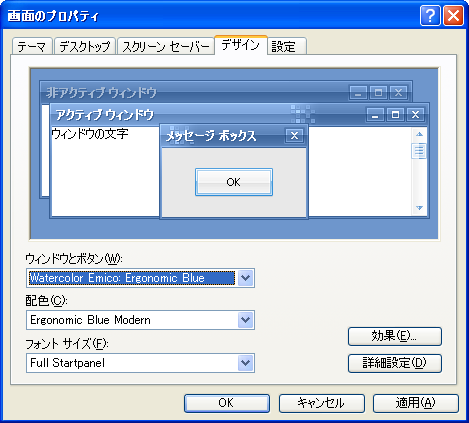Image resolution: width=469 pixels, height=423 pixels.
Task: Close the 画面のプロパティ dialog
Action: (x=453, y=15)
